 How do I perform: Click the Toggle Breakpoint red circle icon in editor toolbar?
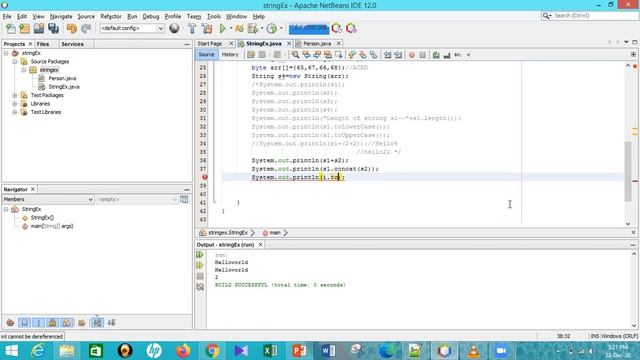(x=412, y=55)
